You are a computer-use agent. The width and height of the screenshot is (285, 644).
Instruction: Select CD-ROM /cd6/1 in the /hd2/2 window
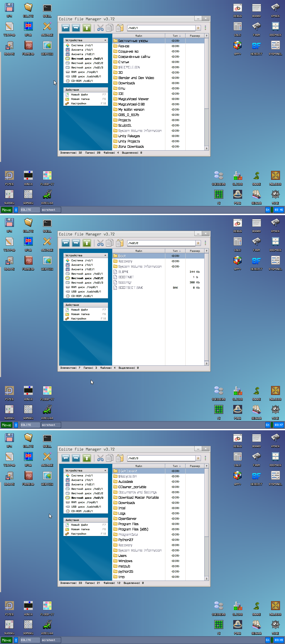pos(82,296)
